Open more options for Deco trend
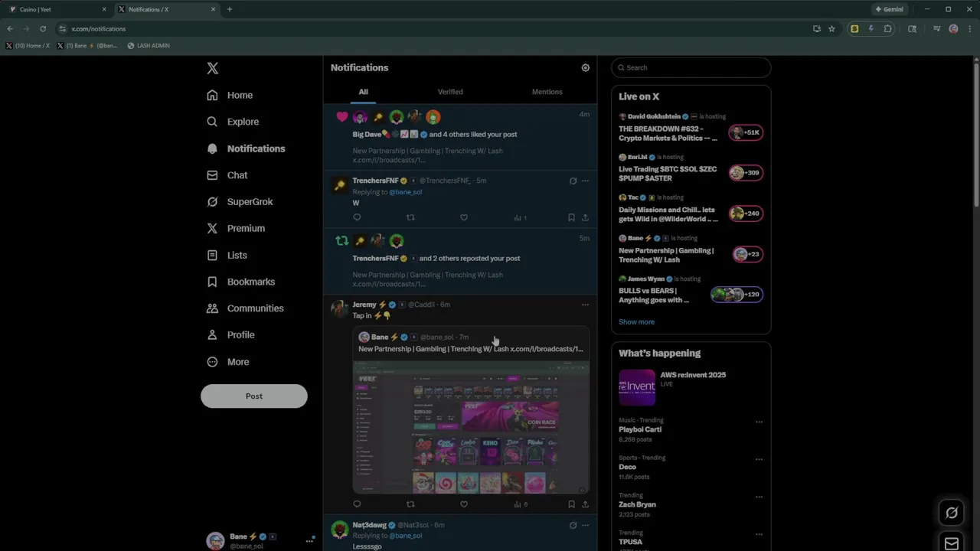The height and width of the screenshot is (551, 980). click(x=759, y=459)
